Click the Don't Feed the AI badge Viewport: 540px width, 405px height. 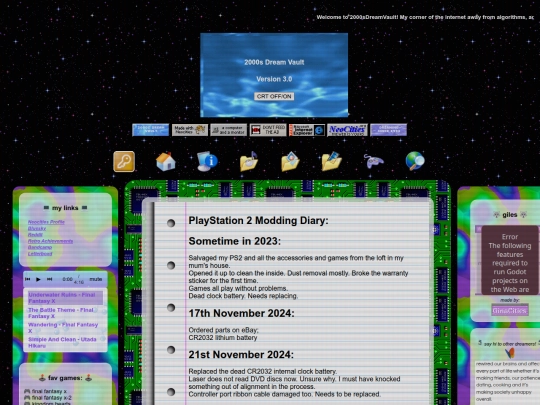[268, 130]
